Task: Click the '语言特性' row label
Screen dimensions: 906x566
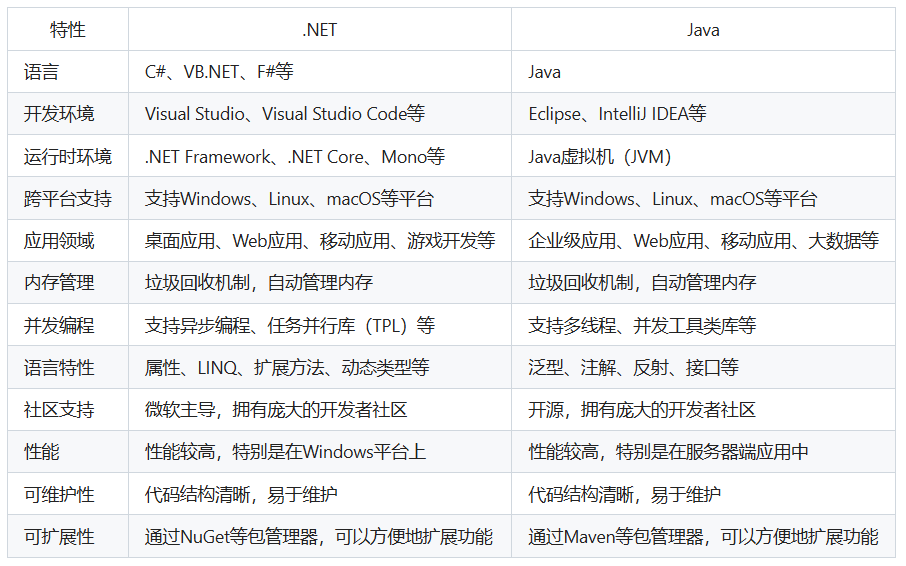Action: click(68, 367)
